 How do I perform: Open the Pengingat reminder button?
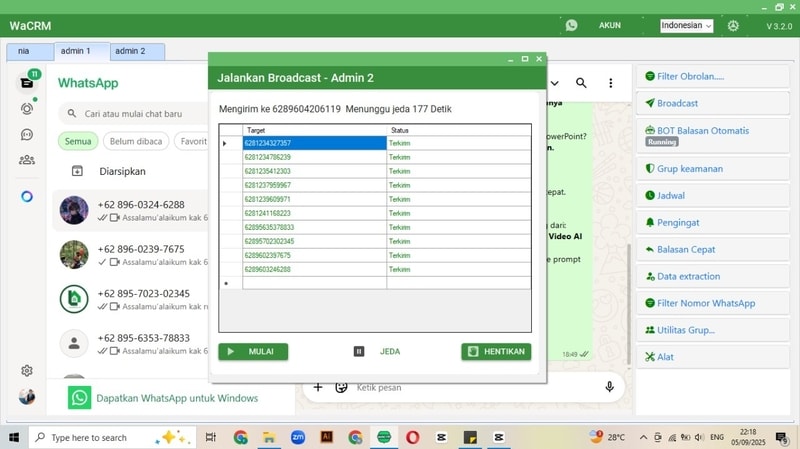713,222
